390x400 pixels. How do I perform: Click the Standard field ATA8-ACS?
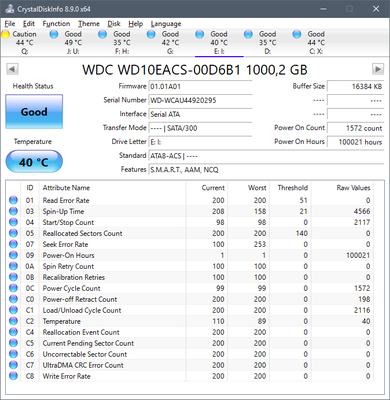point(266,156)
